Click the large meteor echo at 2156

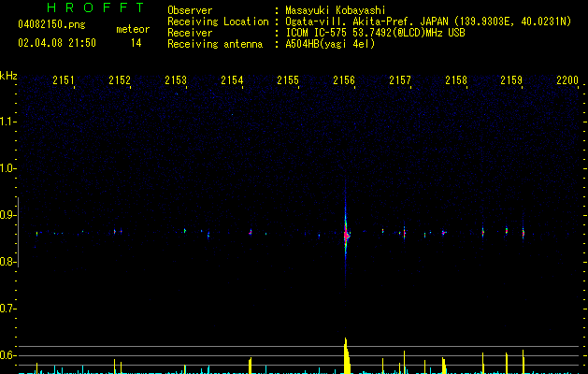click(346, 236)
